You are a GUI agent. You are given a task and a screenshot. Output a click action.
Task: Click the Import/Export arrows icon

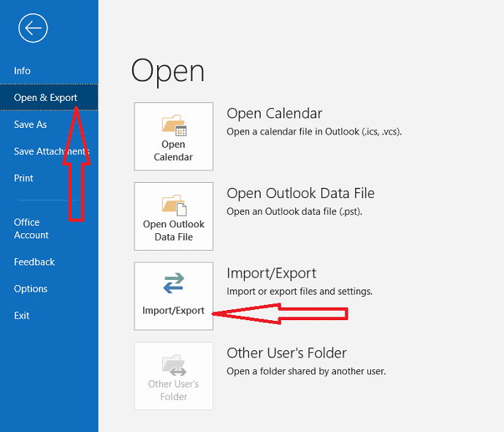(174, 283)
